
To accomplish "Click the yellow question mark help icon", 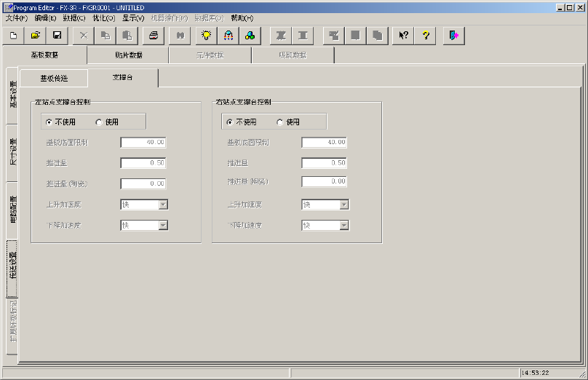I will point(425,35).
